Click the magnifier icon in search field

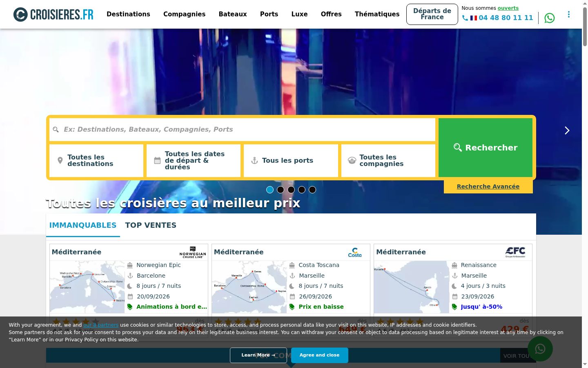(x=56, y=130)
